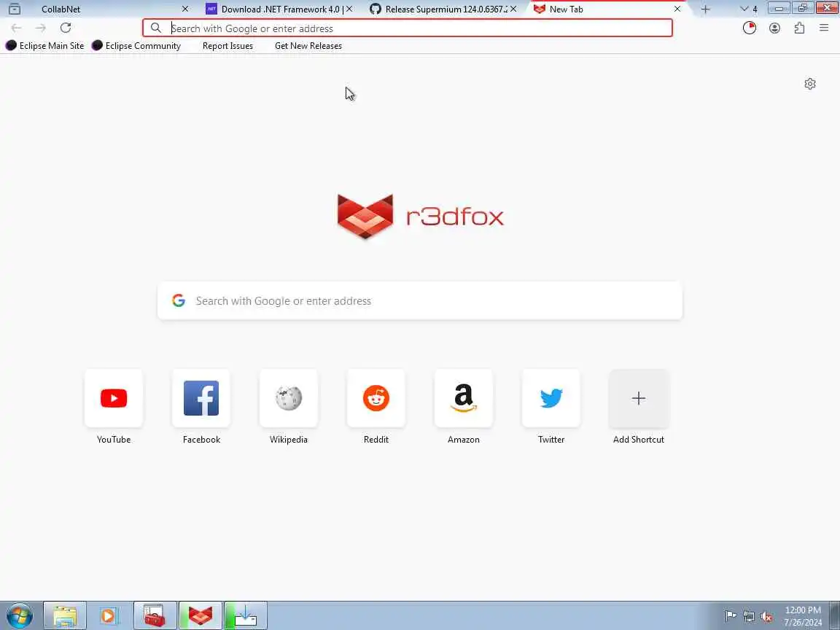Open network icon in system tray

point(749,617)
